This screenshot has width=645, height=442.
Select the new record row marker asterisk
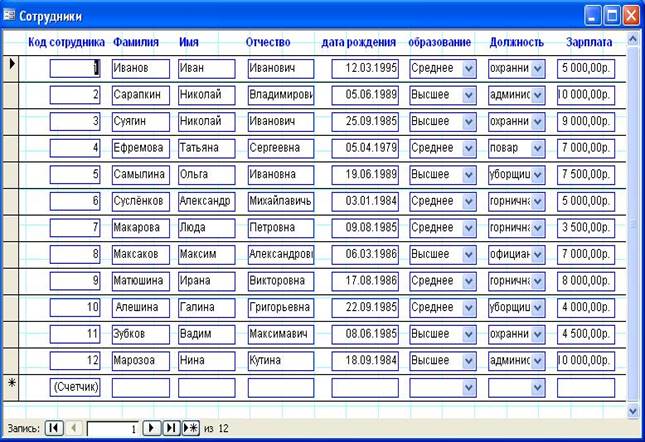pyautogui.click(x=11, y=385)
